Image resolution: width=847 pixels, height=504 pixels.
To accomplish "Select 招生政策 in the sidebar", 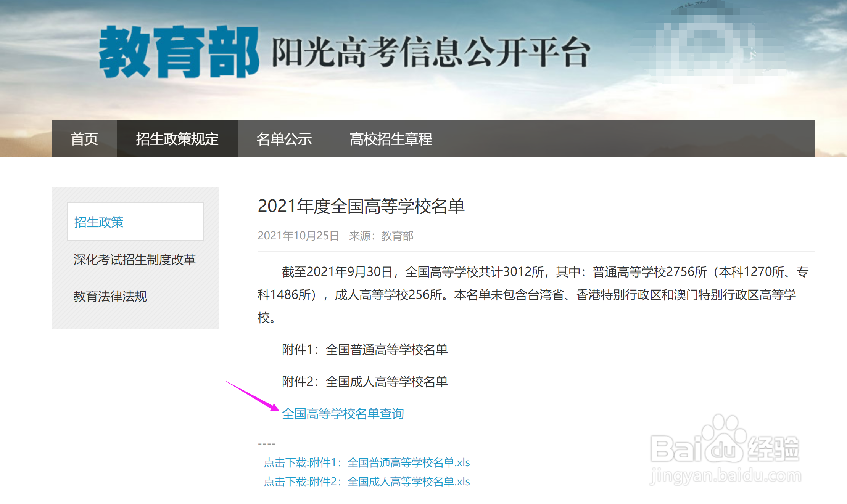I will point(135,222).
